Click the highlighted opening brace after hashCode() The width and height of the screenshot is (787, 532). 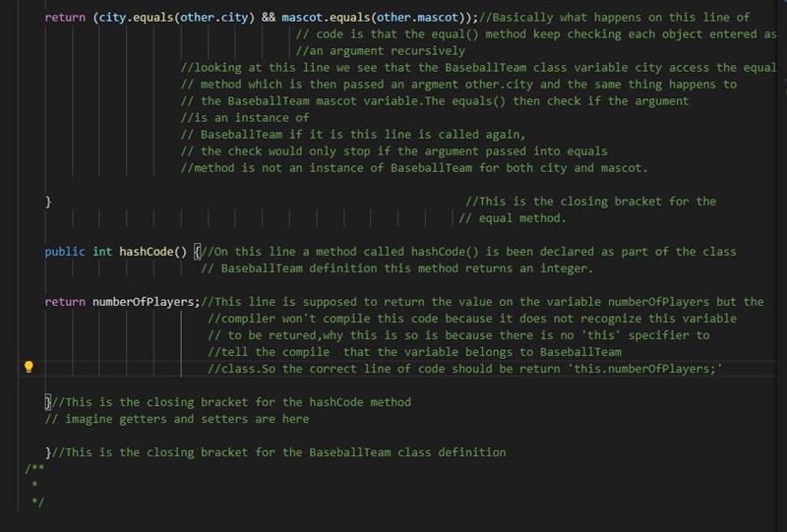198,252
